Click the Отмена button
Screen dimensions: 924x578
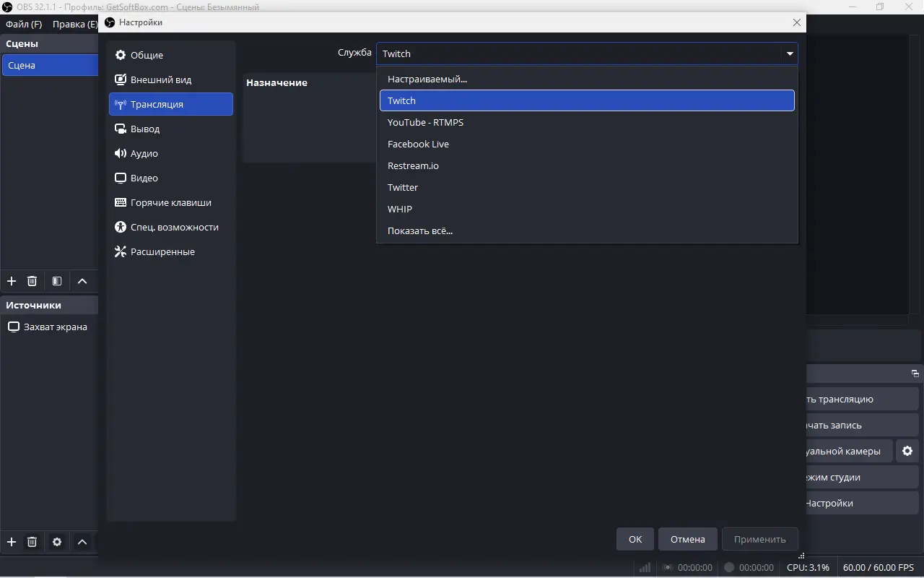tap(687, 539)
